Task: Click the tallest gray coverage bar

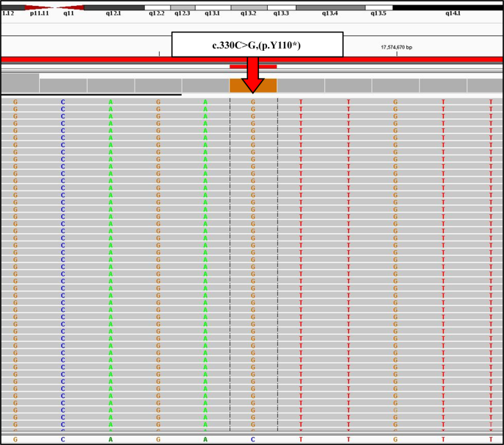Action: click(x=21, y=83)
